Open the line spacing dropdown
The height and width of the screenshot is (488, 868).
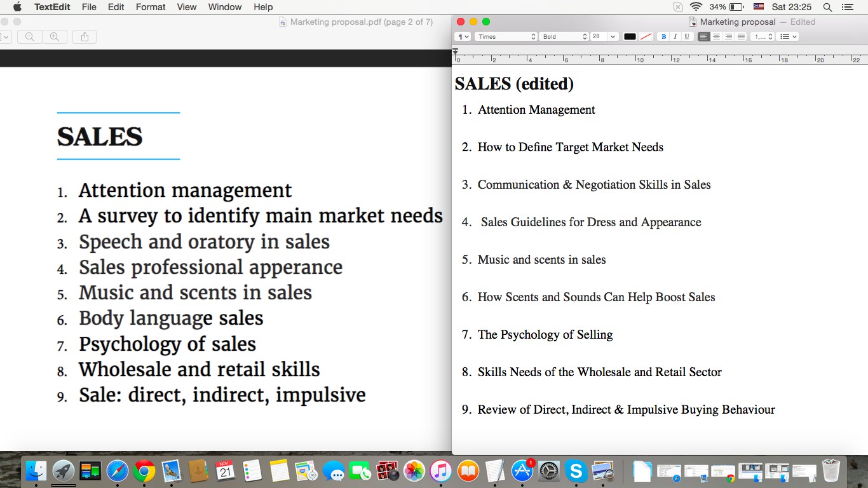[763, 37]
